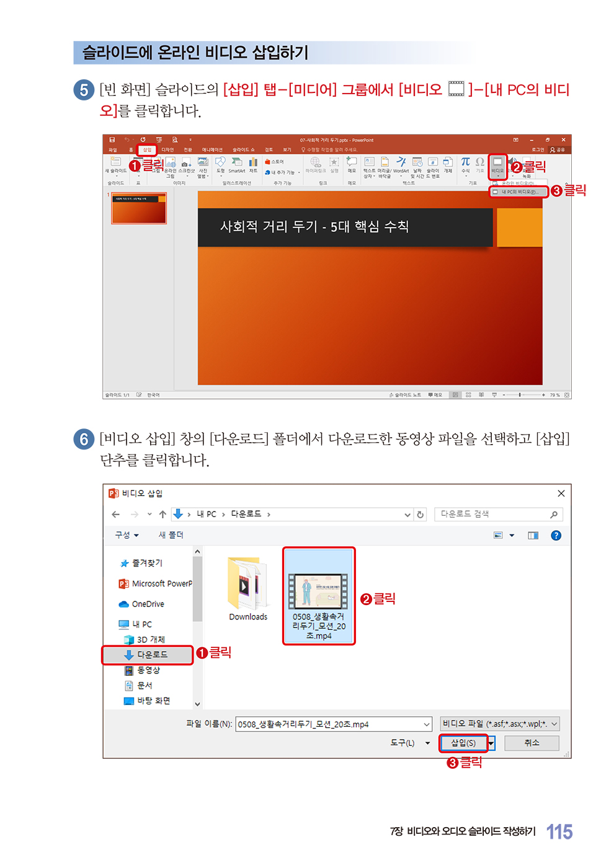The width and height of the screenshot is (614, 868).
Task: Click the zoom slider in PowerPoint's status bar
Action: [520, 395]
